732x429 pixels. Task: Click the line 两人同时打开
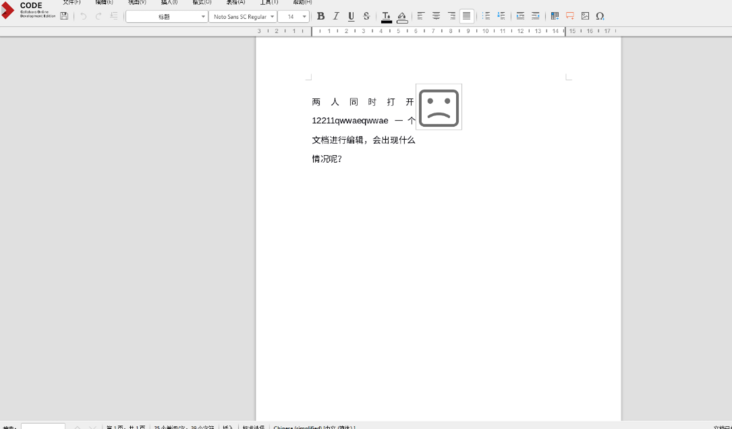[363, 102]
